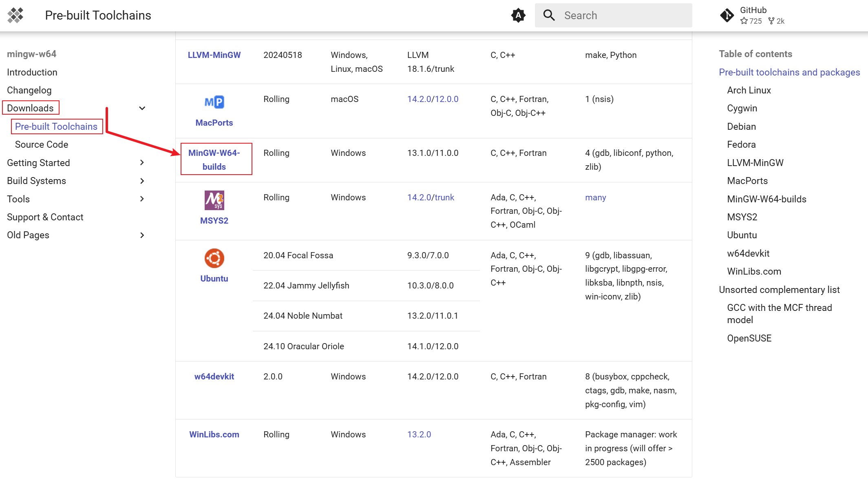
Task: Open the Changelog page
Action: pyautogui.click(x=29, y=90)
